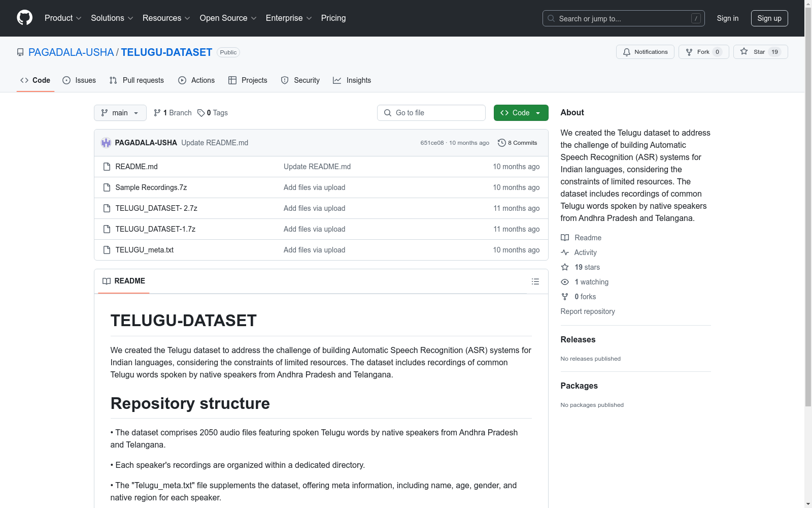Open the green Code dropdown button
This screenshot has height=508, width=812.
coord(521,113)
